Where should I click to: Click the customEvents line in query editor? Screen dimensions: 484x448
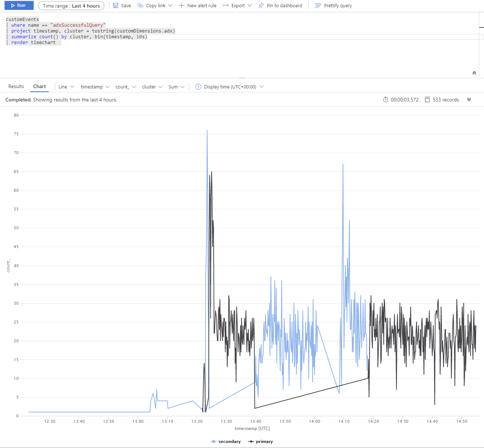click(x=22, y=19)
